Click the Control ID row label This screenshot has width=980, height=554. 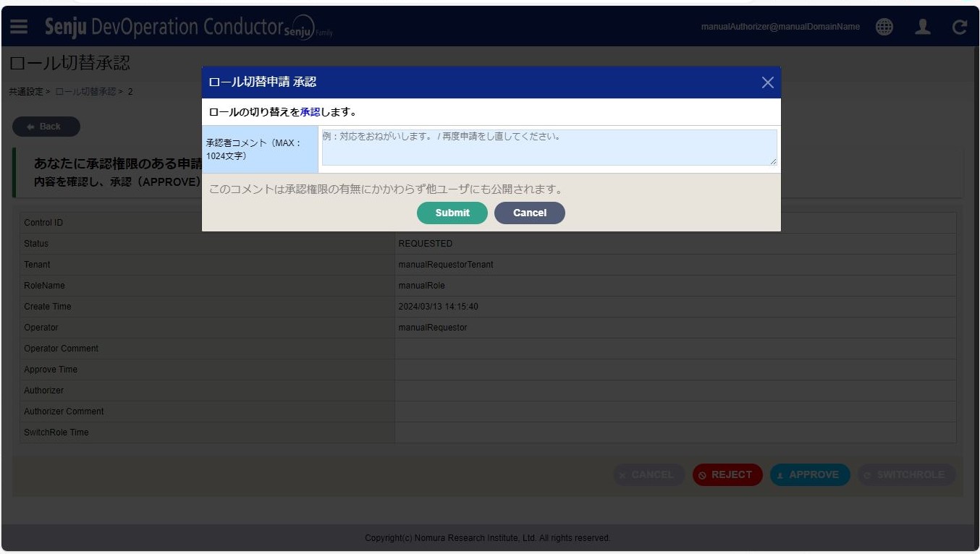[x=43, y=223]
